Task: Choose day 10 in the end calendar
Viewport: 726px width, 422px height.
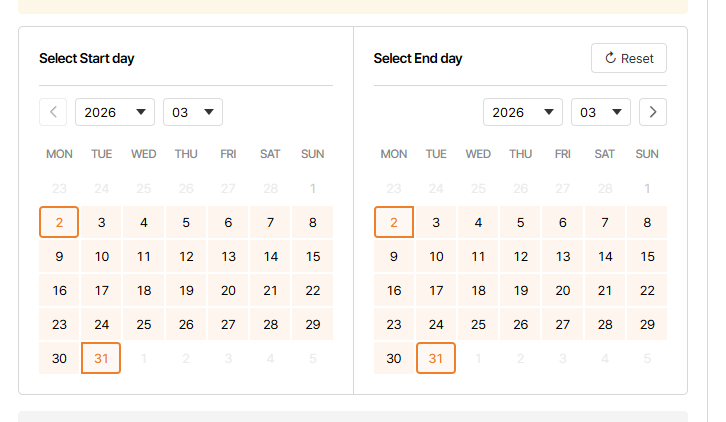Action: click(x=436, y=257)
